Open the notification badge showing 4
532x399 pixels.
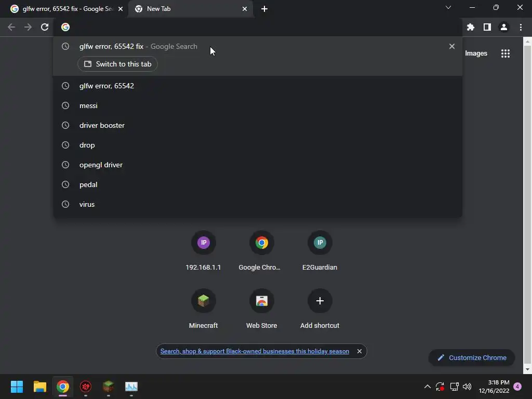pyautogui.click(x=517, y=387)
